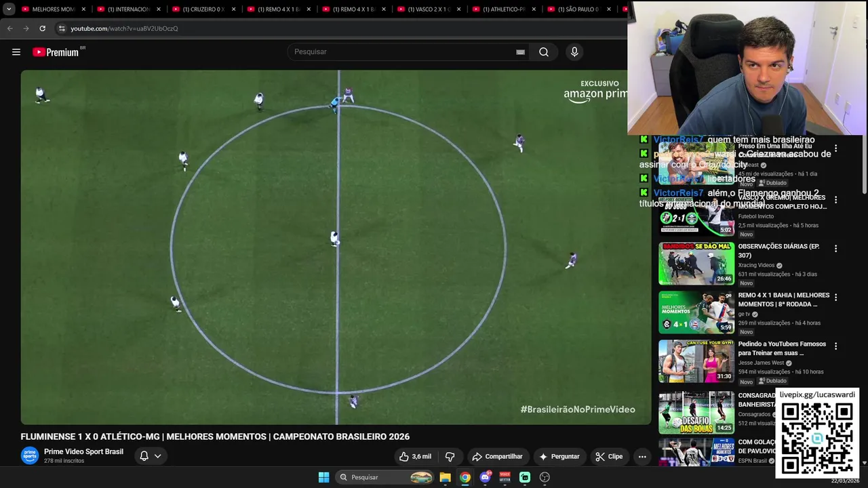This screenshot has width=868, height=488.
Task: Open the Perguntar AI ask button
Action: [559, 457]
